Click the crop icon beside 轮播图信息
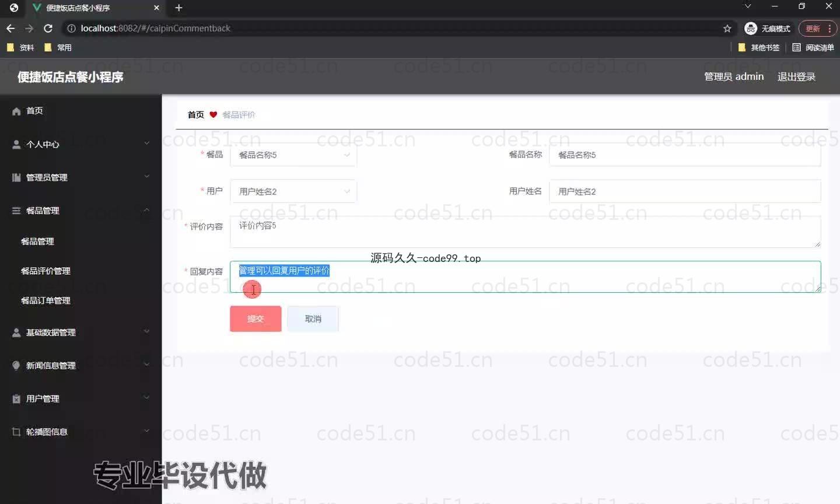840x504 pixels. point(16,432)
